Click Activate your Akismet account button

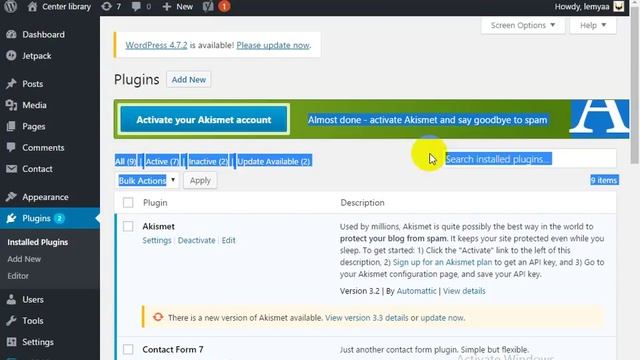point(204,119)
